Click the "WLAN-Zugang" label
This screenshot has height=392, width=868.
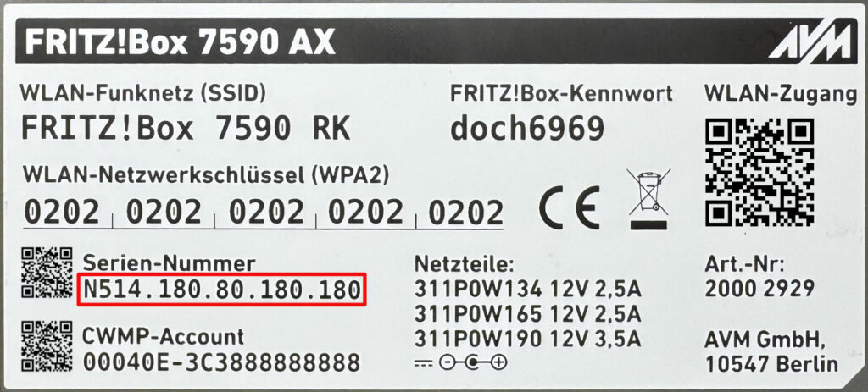pyautogui.click(x=781, y=95)
